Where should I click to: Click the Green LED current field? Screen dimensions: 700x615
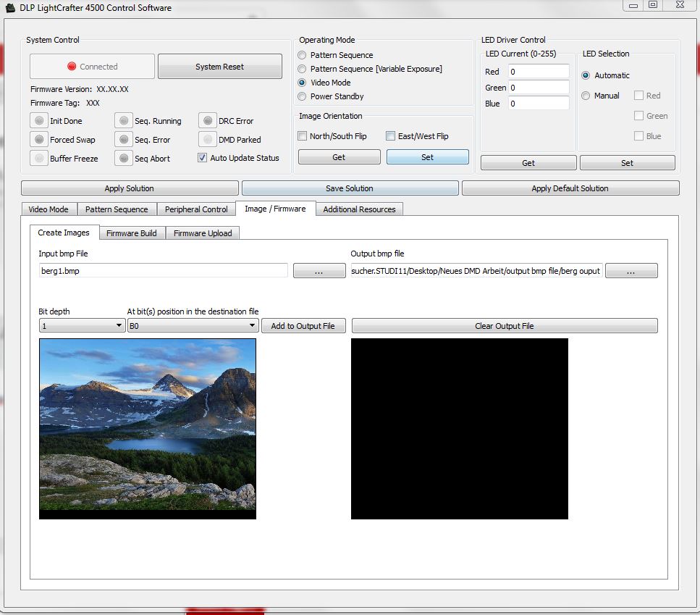(x=539, y=88)
